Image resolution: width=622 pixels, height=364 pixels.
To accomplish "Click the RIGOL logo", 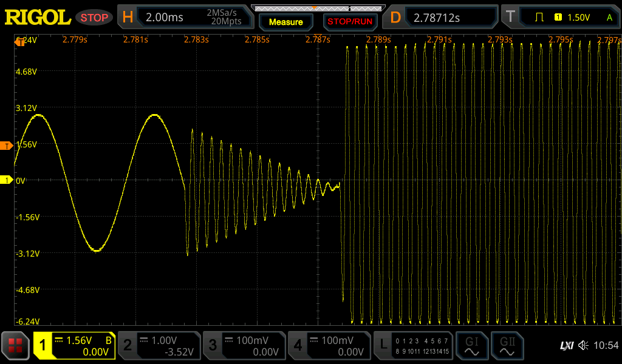I will [x=38, y=18].
